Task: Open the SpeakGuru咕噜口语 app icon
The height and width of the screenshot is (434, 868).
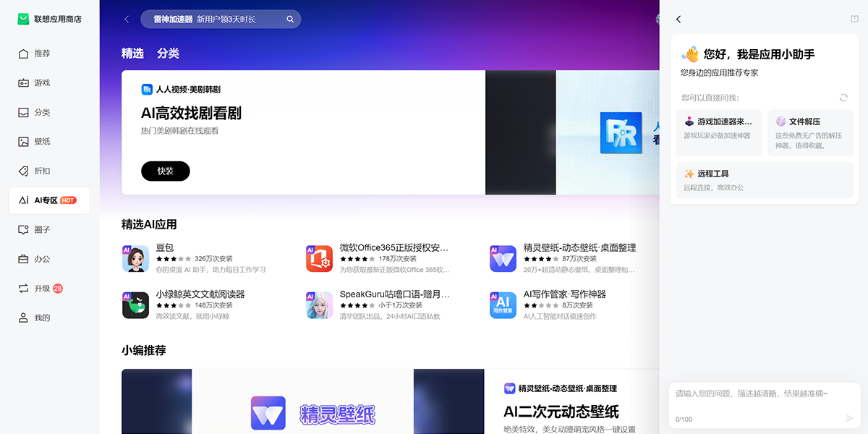Action: point(319,305)
